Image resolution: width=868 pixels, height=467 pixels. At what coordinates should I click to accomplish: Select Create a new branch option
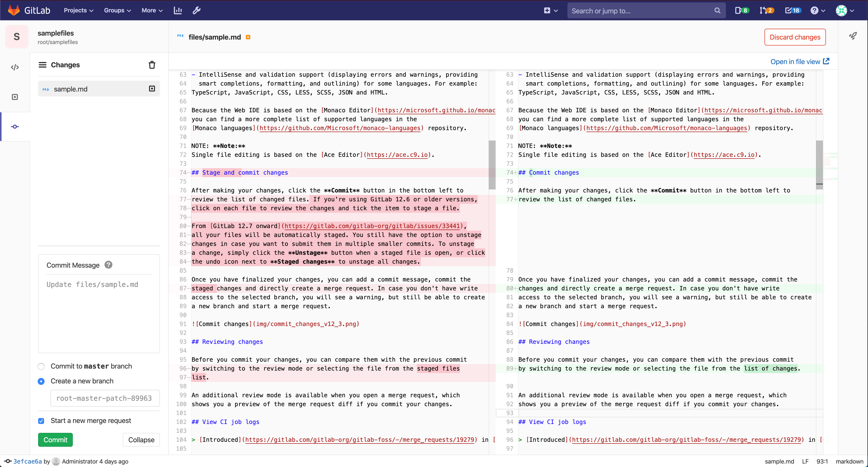point(41,381)
